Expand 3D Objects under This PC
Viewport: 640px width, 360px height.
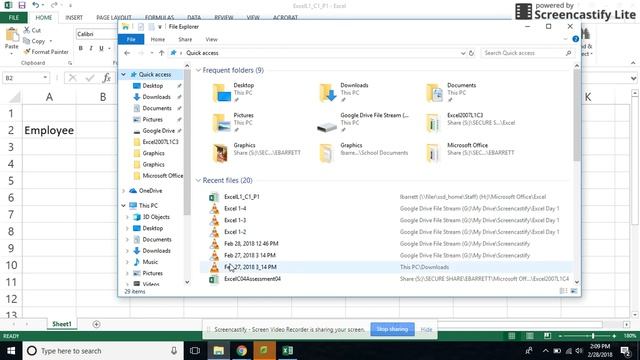point(127,217)
